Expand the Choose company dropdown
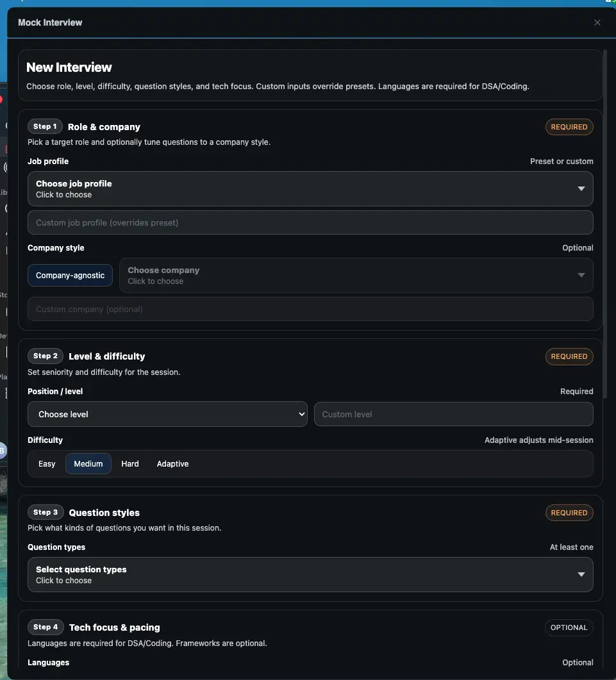 [356, 276]
